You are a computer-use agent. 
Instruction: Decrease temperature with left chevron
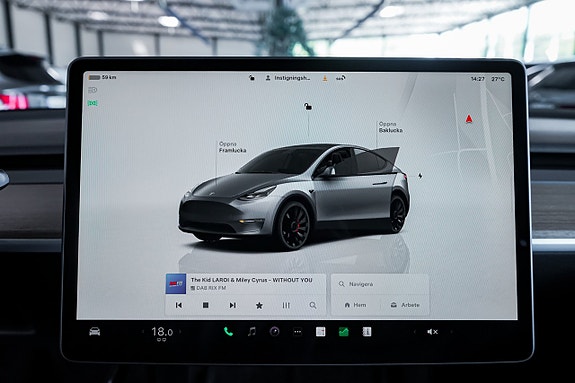(143, 332)
